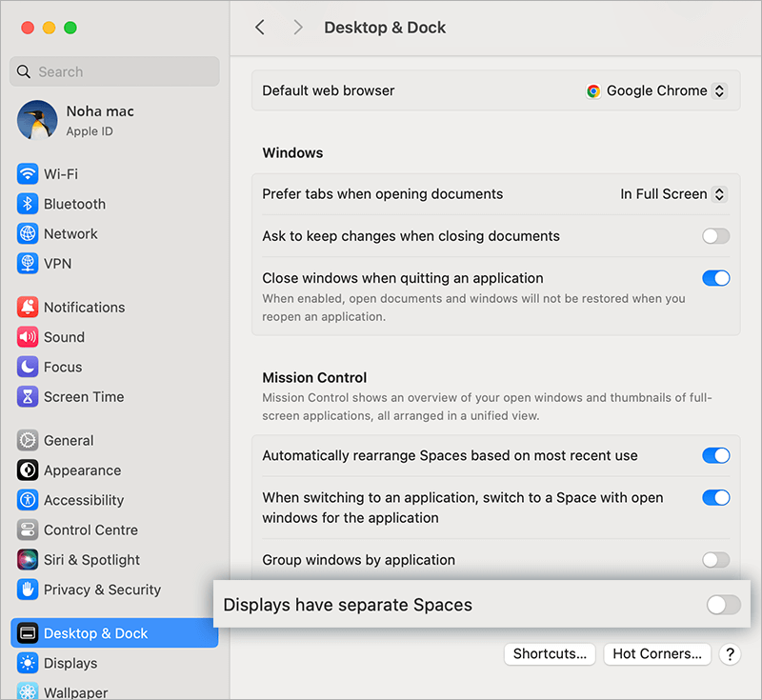This screenshot has height=700, width=762.
Task: Open the Default web browser dropdown
Action: pyautogui.click(x=657, y=91)
